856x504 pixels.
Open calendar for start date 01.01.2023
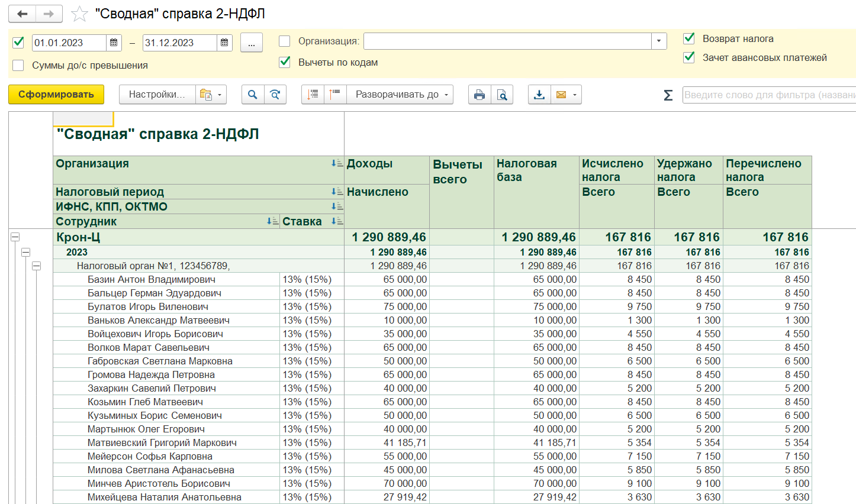(114, 43)
